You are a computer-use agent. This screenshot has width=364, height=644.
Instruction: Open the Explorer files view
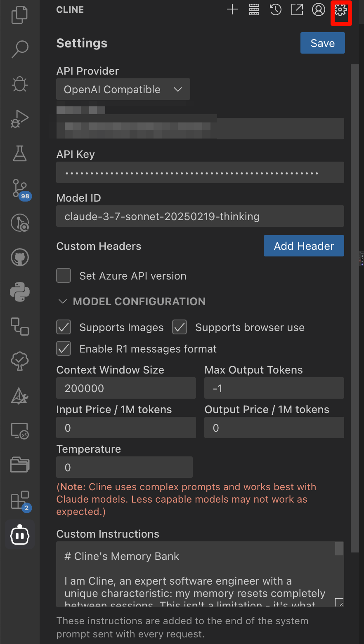20,15
